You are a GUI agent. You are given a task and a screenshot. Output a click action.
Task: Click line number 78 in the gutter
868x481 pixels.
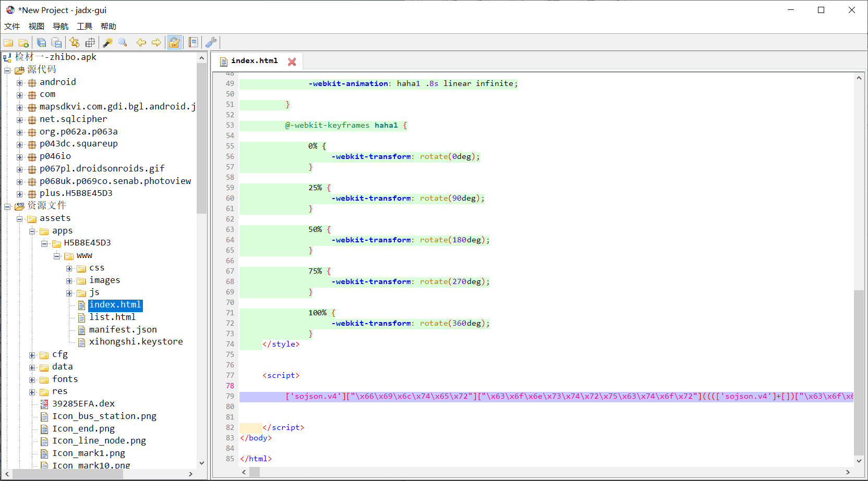point(230,386)
